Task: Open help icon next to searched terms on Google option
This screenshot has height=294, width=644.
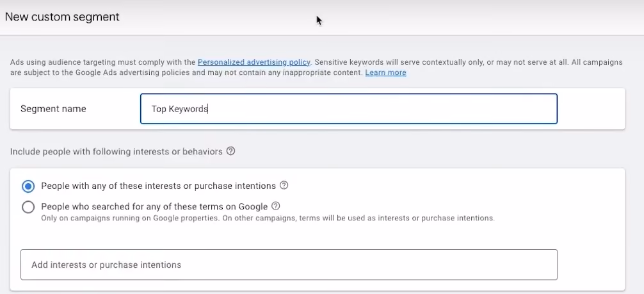Action: point(276,206)
